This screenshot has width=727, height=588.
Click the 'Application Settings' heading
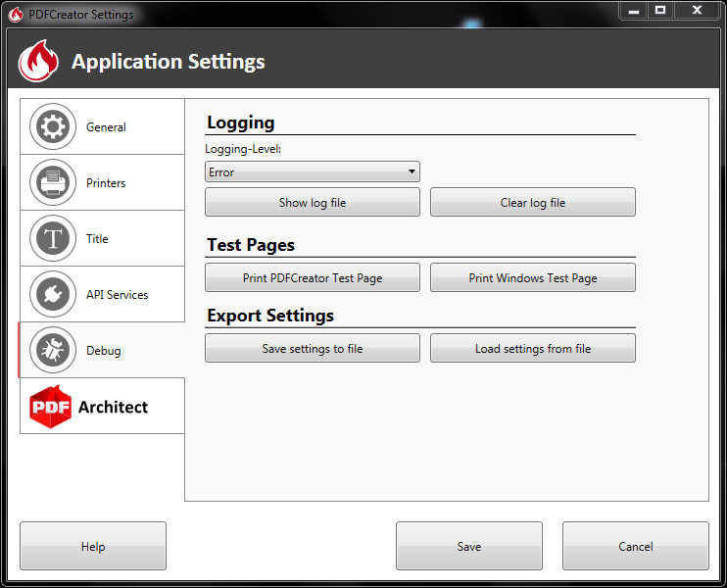coord(168,62)
